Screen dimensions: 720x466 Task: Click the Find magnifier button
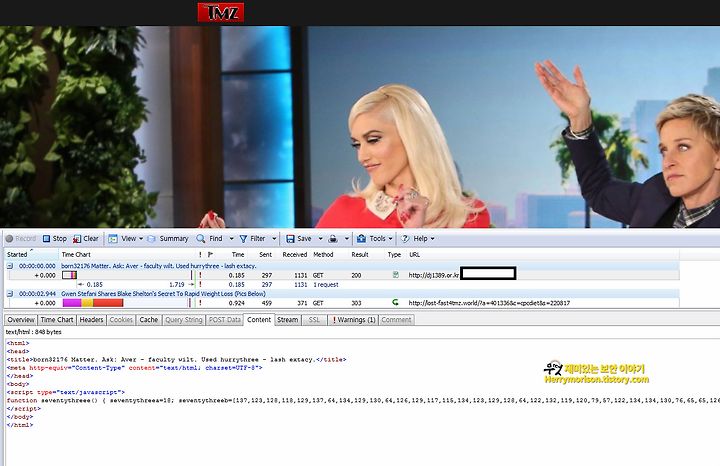[x=209, y=239]
